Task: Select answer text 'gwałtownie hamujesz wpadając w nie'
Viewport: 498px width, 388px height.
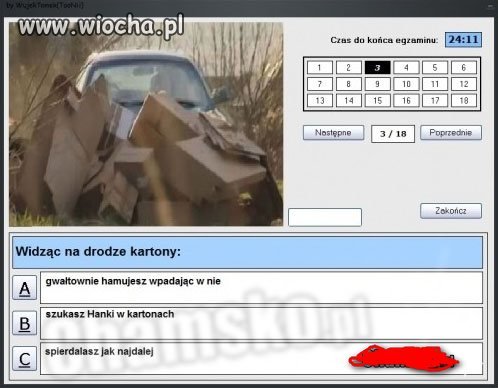Action: (133, 281)
